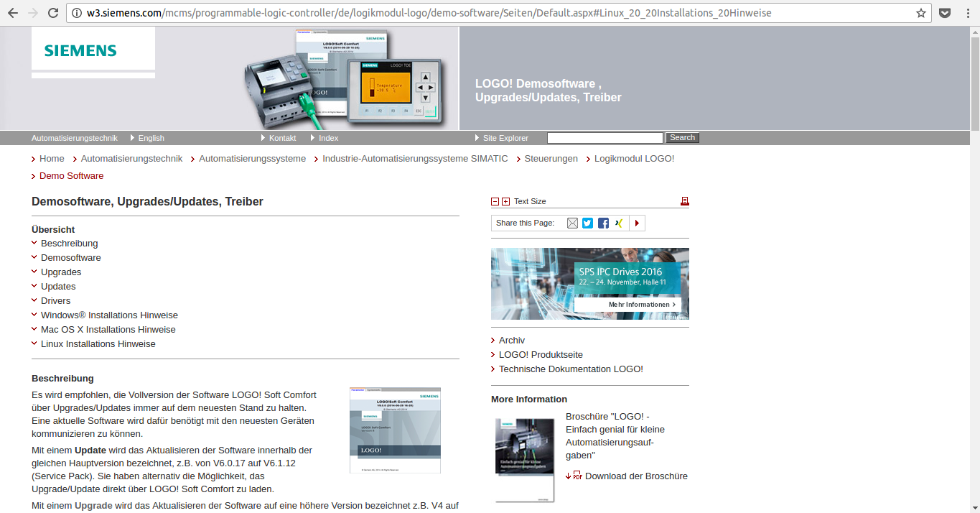The image size is (980, 513).
Task: Click the SIEMENS logo
Action: 80,52
